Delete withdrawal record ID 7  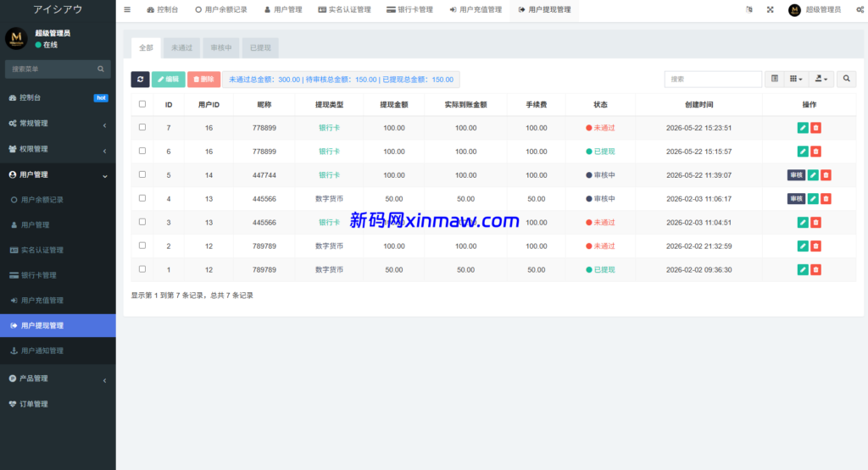[x=815, y=128]
